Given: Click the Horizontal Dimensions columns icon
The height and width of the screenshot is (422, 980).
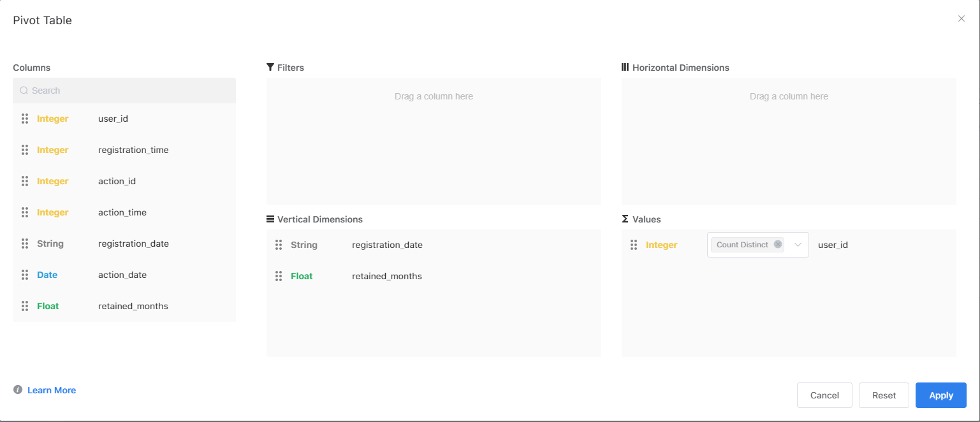Looking at the screenshot, I should tap(625, 67).
